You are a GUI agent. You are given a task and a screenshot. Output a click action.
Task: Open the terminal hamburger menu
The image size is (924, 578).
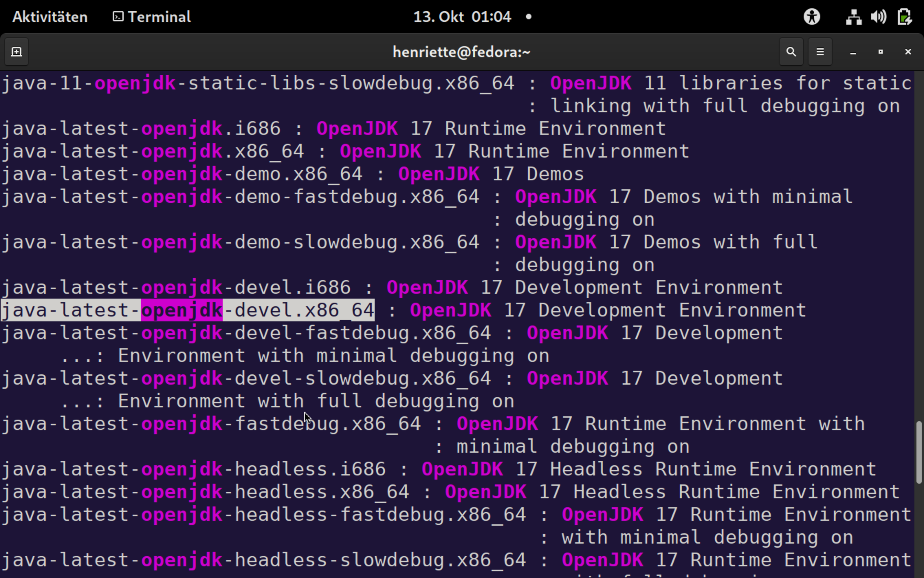[x=820, y=52]
